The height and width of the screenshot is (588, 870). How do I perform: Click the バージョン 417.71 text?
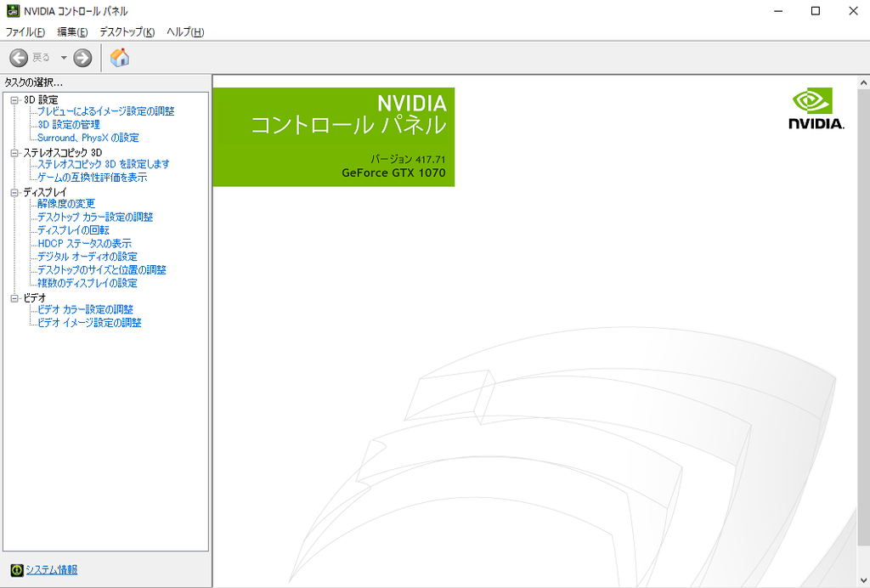[x=408, y=159]
